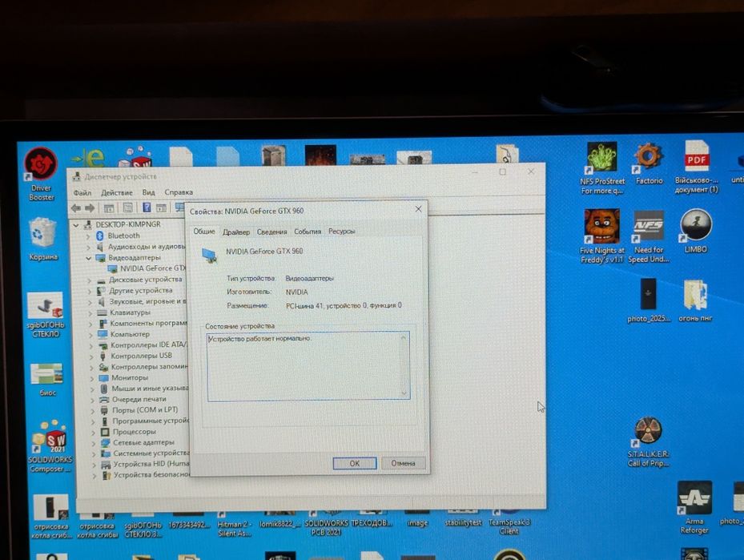Viewport: 744px width, 560px height.
Task: Expand the Клавиатуры node
Action: (90, 313)
